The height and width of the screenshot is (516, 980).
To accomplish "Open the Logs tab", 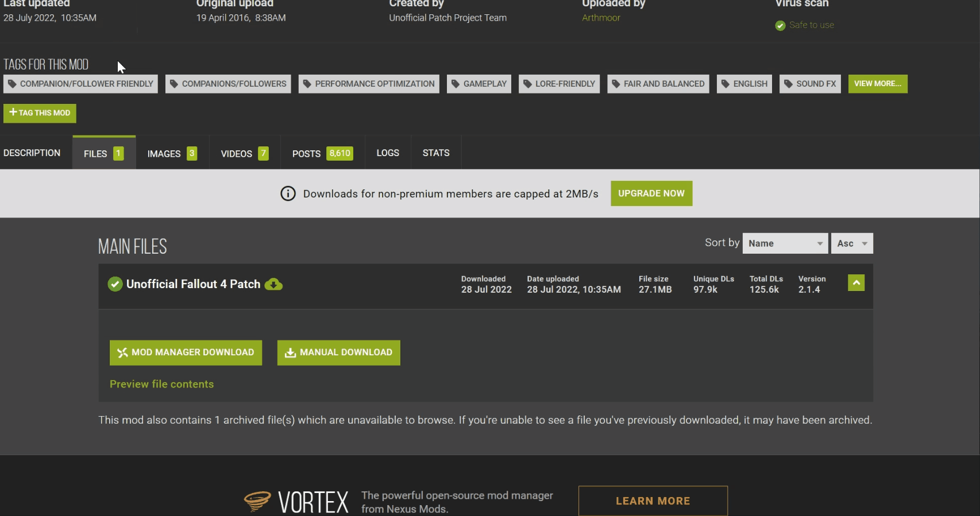I will coord(388,153).
